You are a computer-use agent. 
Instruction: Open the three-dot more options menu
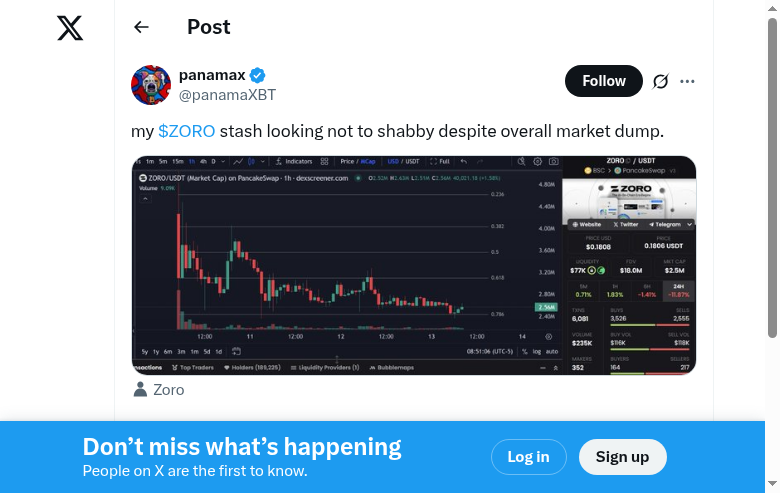coord(687,81)
